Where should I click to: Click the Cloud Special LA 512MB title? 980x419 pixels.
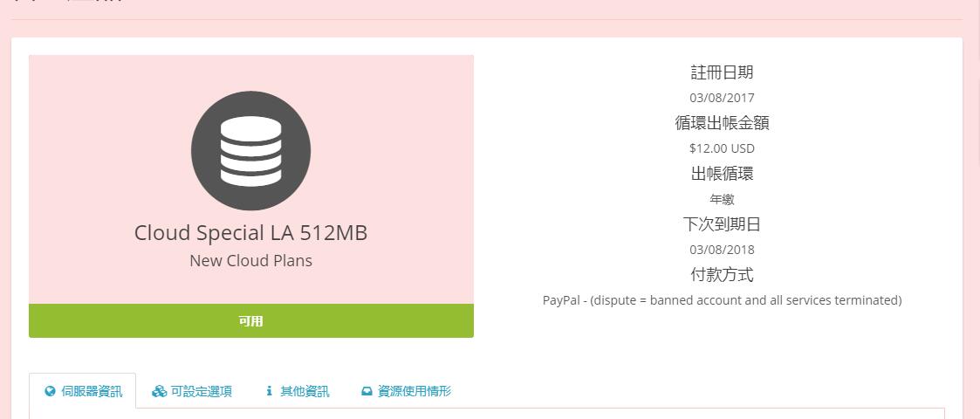click(250, 233)
